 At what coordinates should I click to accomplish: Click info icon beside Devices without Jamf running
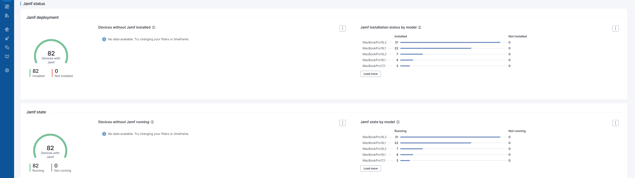coord(152,122)
